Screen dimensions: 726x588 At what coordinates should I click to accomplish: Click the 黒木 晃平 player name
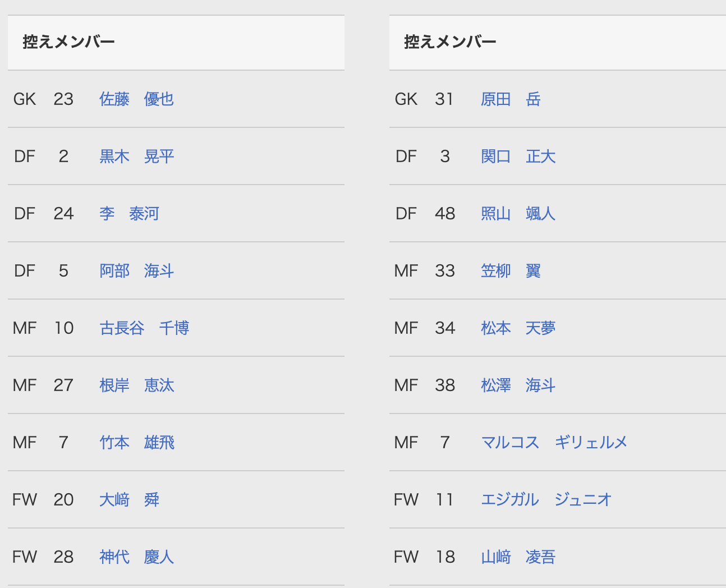pos(136,157)
